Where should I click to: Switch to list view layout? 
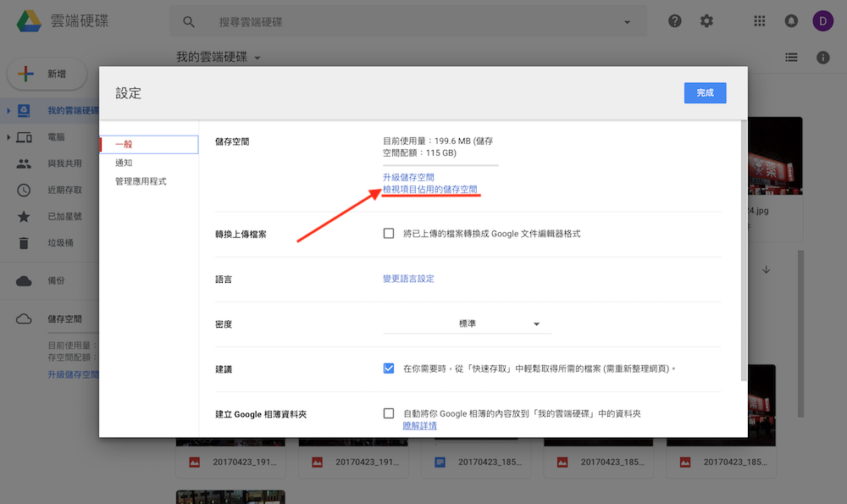[x=791, y=57]
